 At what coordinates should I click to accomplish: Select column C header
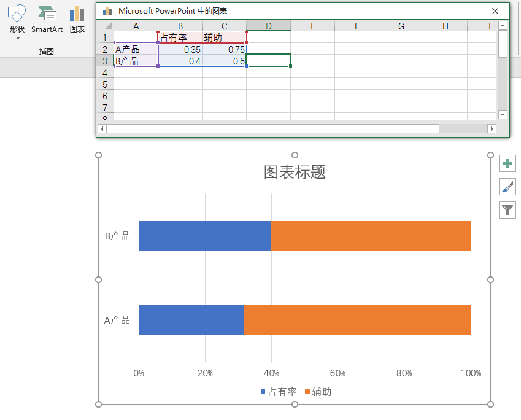(224, 26)
